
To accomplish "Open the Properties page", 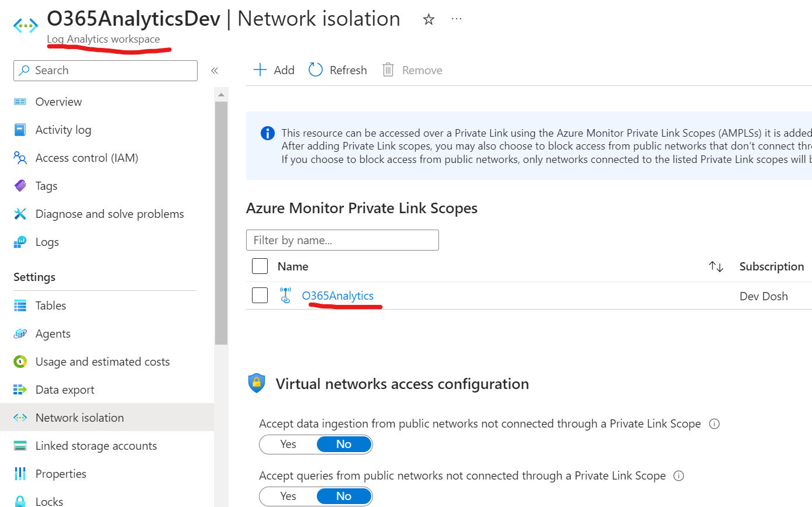I will [61, 474].
